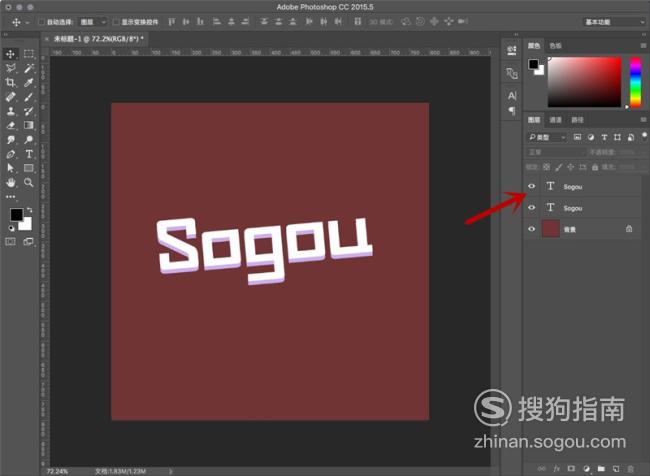Click the adjustment layer filter icon
Image resolution: width=650 pixels, height=476 pixels.
pos(591,137)
